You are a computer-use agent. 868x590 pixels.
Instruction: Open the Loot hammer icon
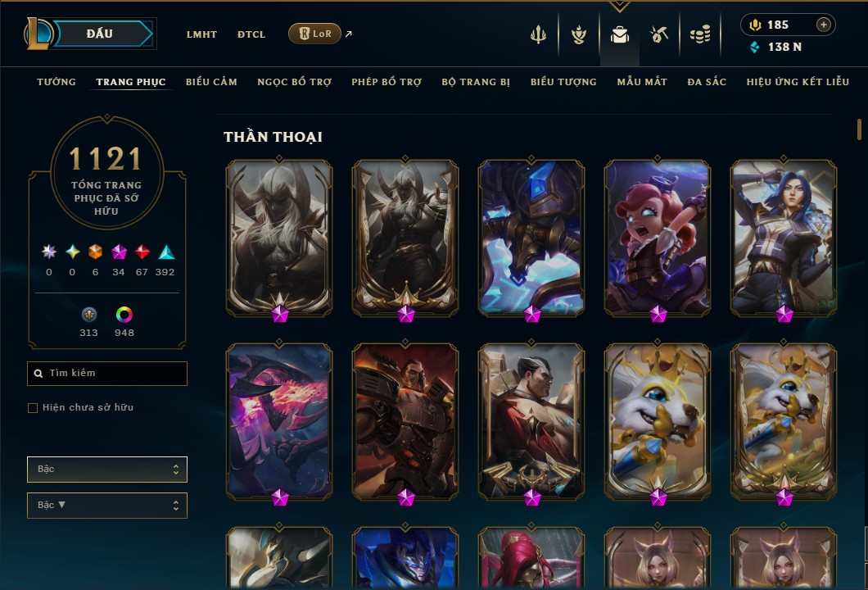click(658, 35)
